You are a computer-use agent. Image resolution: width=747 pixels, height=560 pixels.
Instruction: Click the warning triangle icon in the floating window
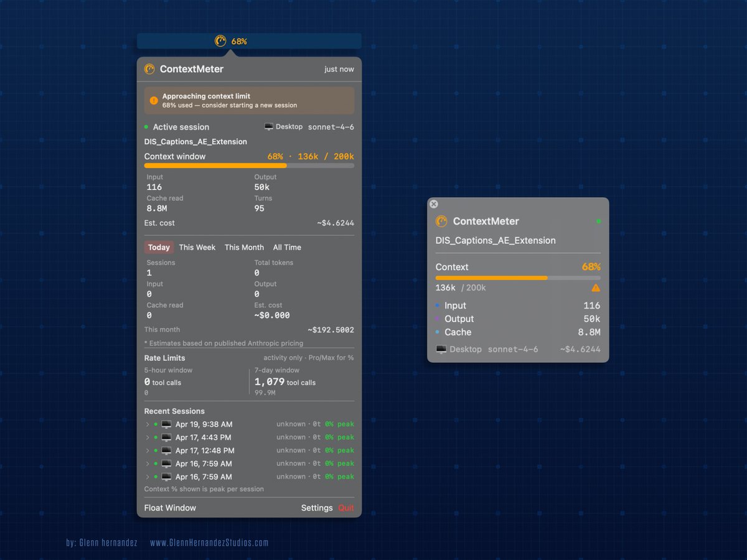coord(596,288)
